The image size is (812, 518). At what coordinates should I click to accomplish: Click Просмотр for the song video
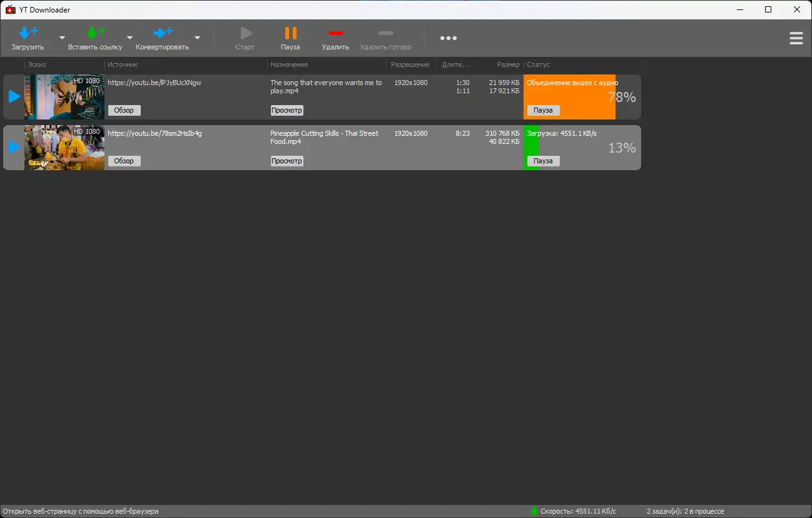coord(287,110)
